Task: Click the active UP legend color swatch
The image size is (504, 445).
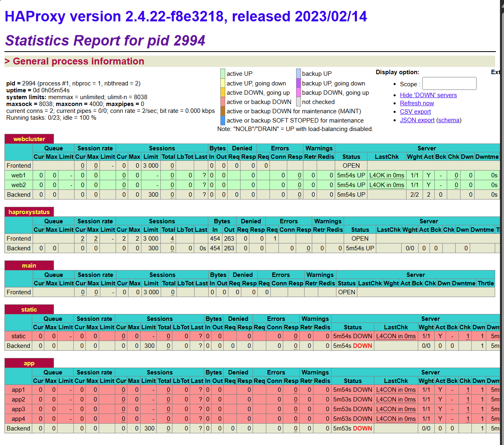Action: point(223,73)
